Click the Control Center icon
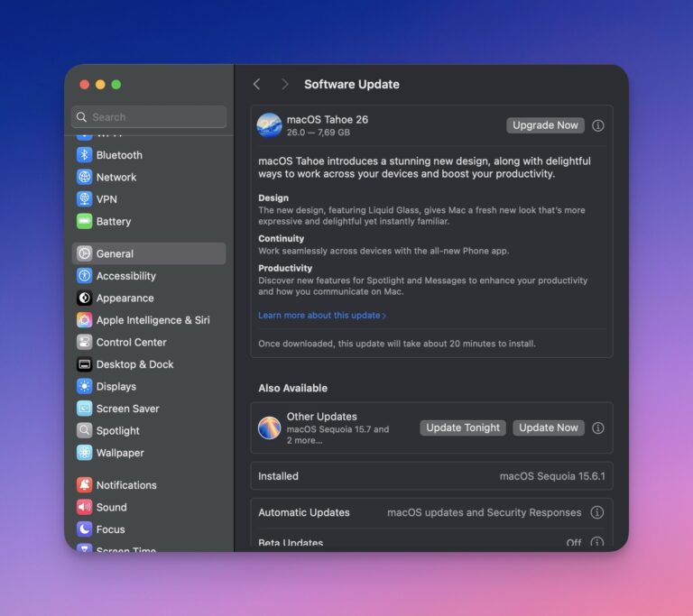Image resolution: width=693 pixels, height=616 pixels. click(x=84, y=343)
